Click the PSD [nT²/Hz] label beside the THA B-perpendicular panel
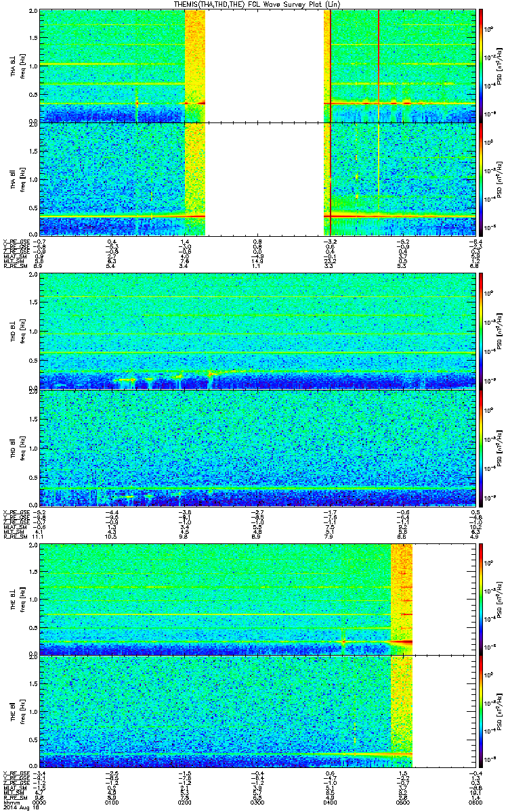The width and height of the screenshot is (508, 812). (x=499, y=66)
